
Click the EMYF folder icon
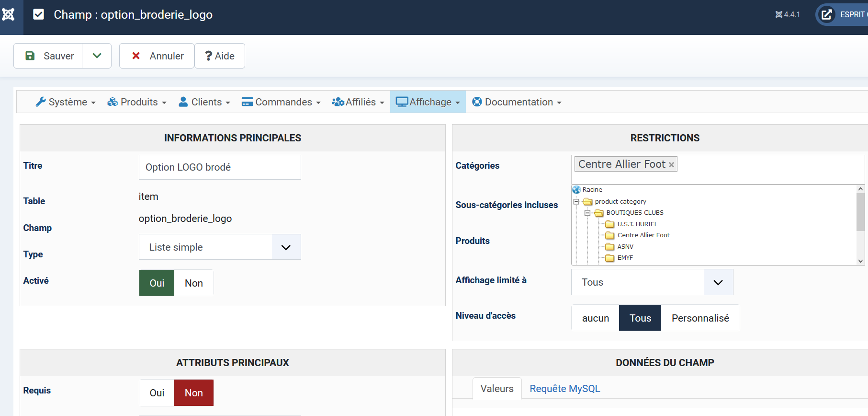pyautogui.click(x=609, y=258)
